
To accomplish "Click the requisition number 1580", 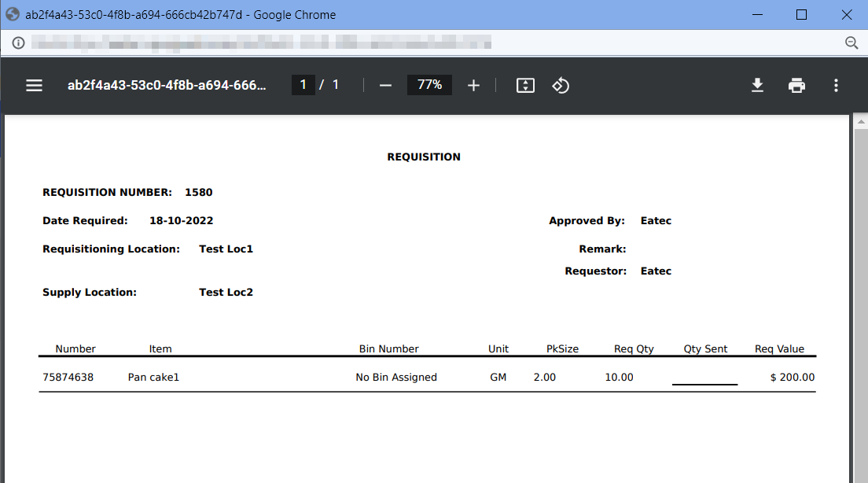I will pos(198,192).
